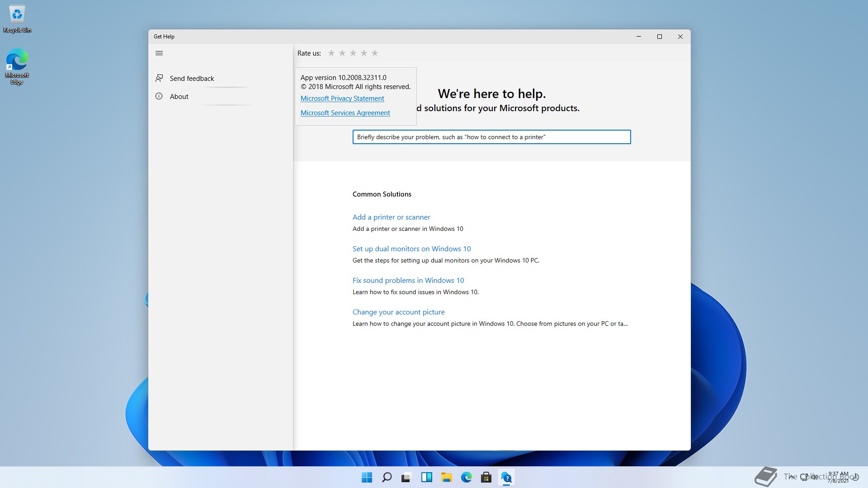
Task: Rate the app two stars
Action: [342, 53]
